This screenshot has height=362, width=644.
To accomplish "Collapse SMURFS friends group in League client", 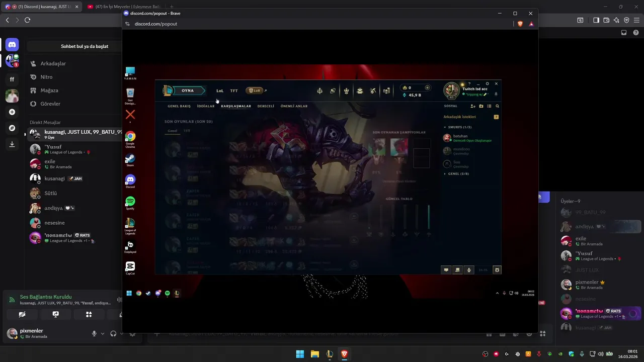I will pyautogui.click(x=458, y=127).
